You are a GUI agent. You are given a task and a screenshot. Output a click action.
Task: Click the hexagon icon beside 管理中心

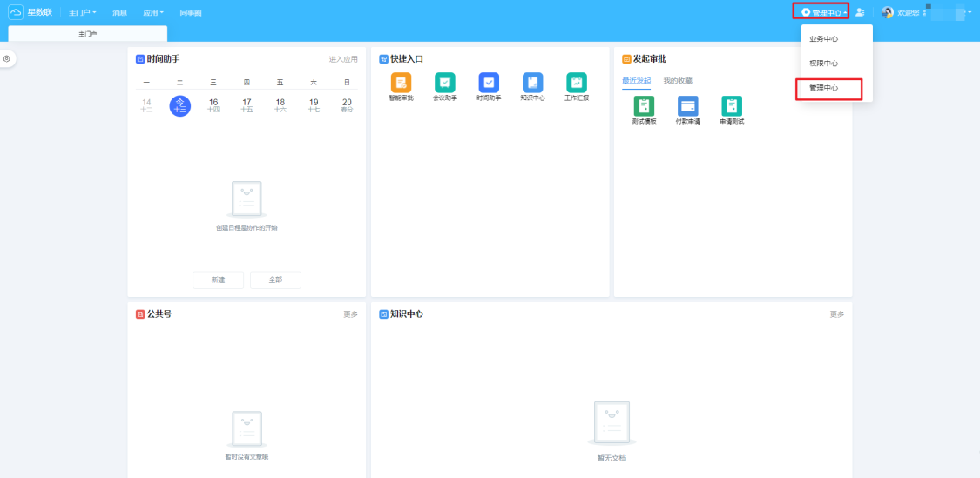(x=806, y=12)
